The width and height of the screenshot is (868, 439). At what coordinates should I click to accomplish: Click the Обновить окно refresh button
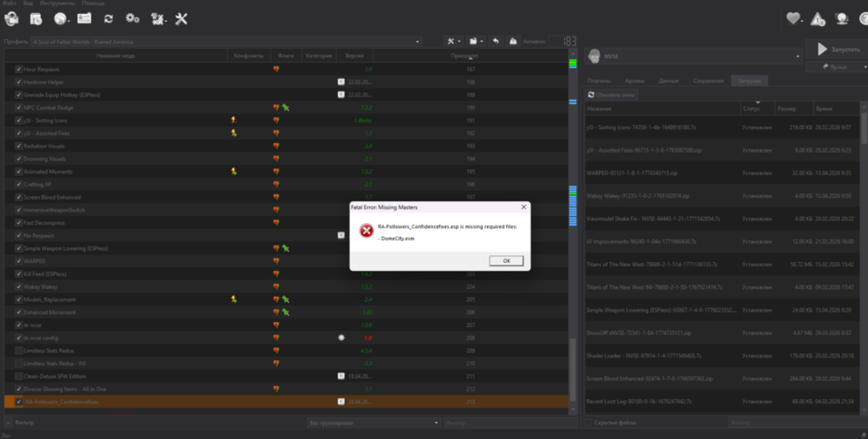click(611, 95)
